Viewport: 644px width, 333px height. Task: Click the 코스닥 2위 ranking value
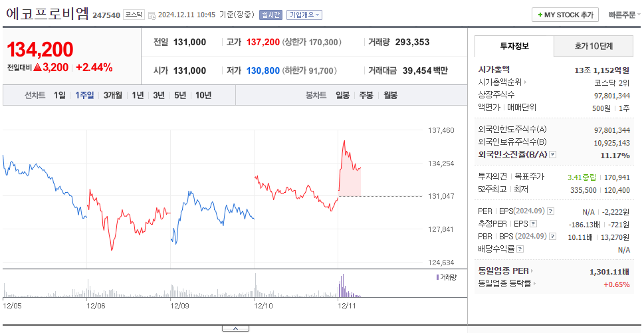coord(612,83)
